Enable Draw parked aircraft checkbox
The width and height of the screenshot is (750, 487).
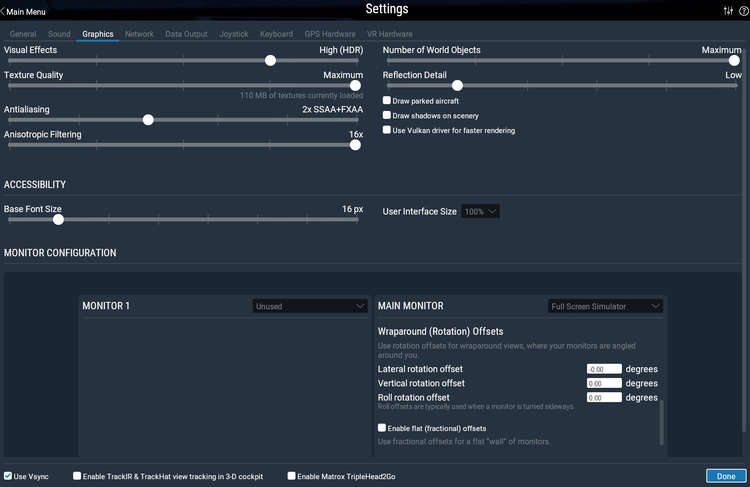pos(387,101)
